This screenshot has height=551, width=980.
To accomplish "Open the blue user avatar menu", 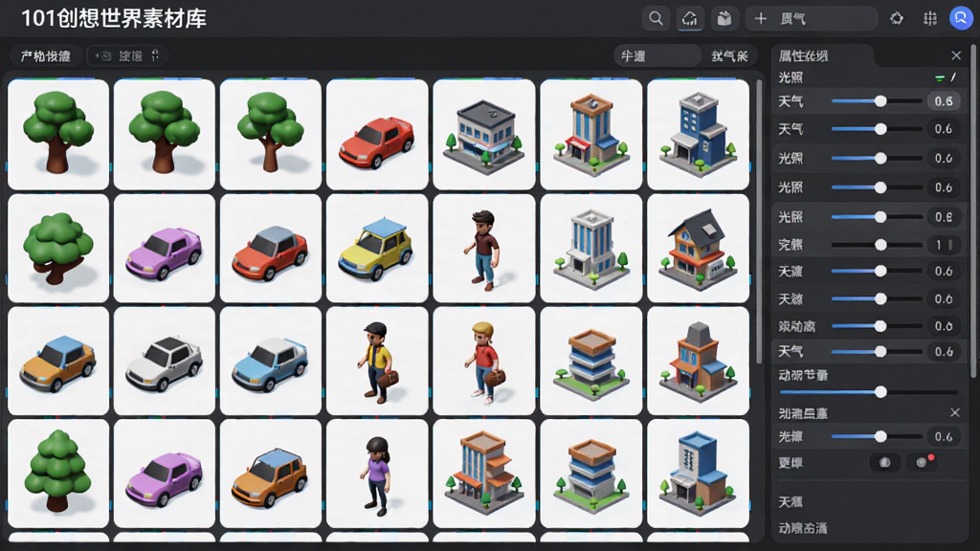I will 961,18.
